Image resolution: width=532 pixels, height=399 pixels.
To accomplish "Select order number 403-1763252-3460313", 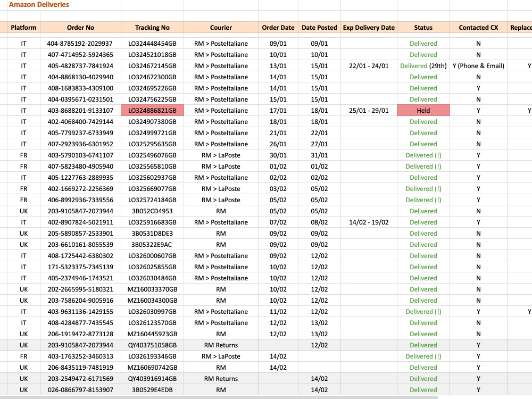I will tap(80, 356).
